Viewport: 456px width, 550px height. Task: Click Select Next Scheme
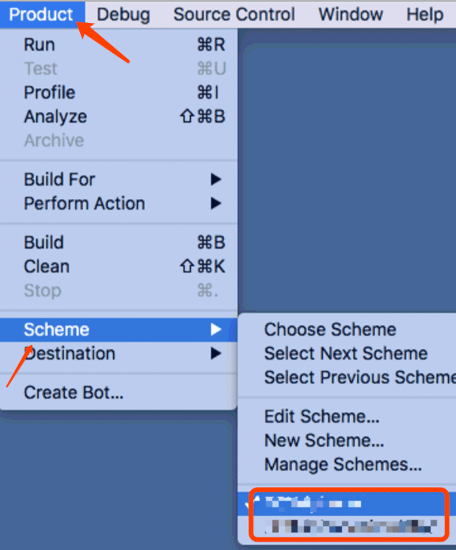pos(346,354)
